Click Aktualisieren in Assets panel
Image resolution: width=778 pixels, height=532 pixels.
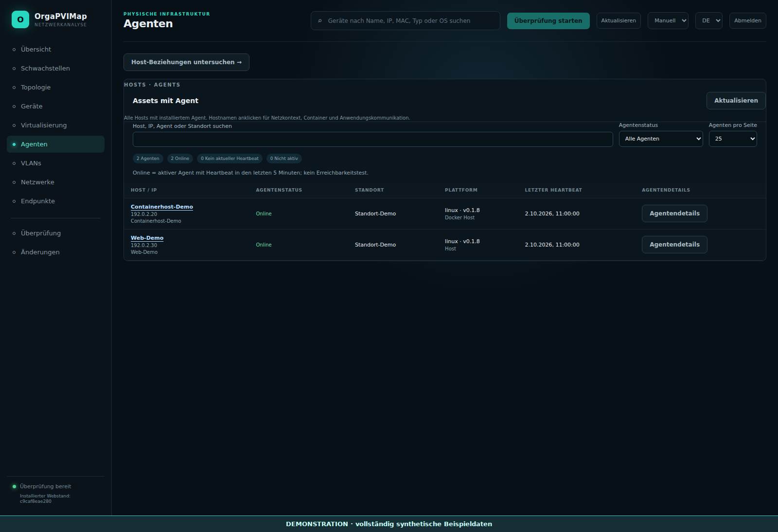736,101
